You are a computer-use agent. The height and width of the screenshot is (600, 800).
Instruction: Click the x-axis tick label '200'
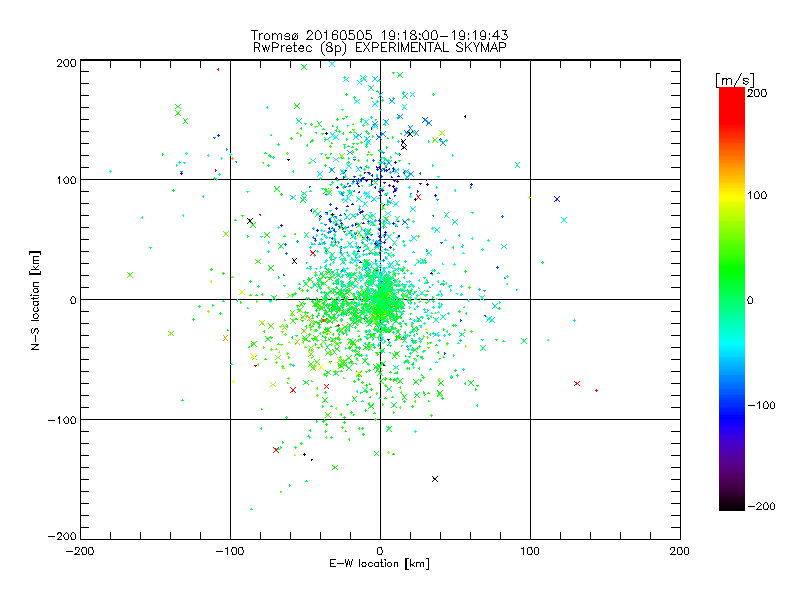pyautogui.click(x=680, y=551)
